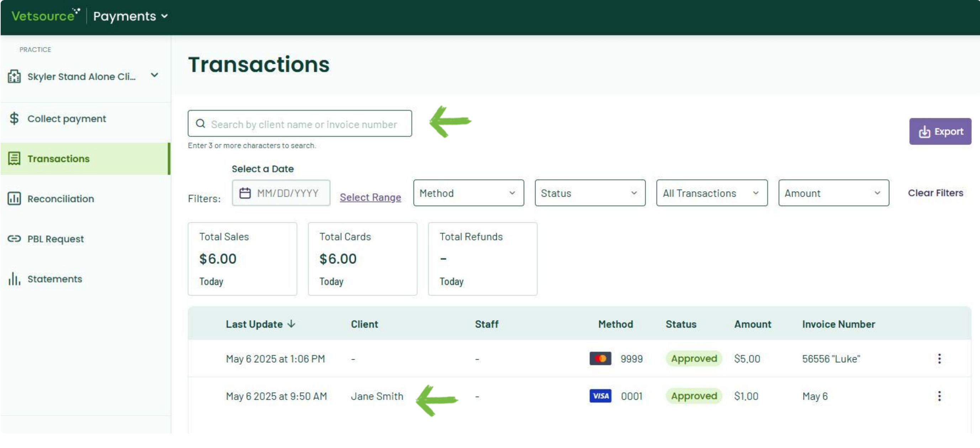This screenshot has height=448, width=980.
Task: Click the Approved status on $1.00 row
Action: (694, 396)
